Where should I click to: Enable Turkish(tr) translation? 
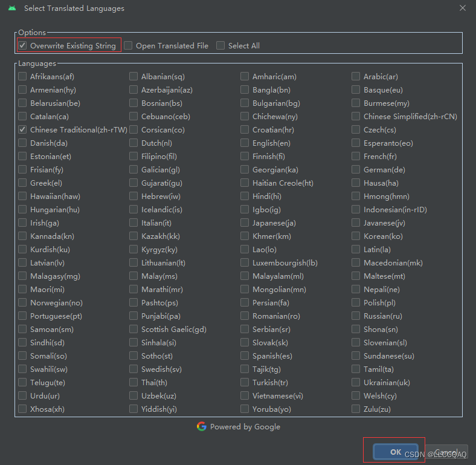(x=245, y=382)
